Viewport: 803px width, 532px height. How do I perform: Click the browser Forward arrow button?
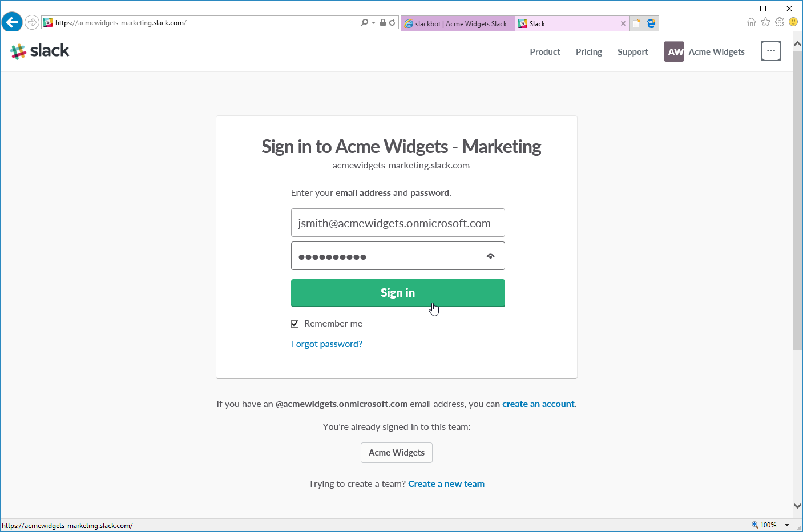click(x=32, y=22)
